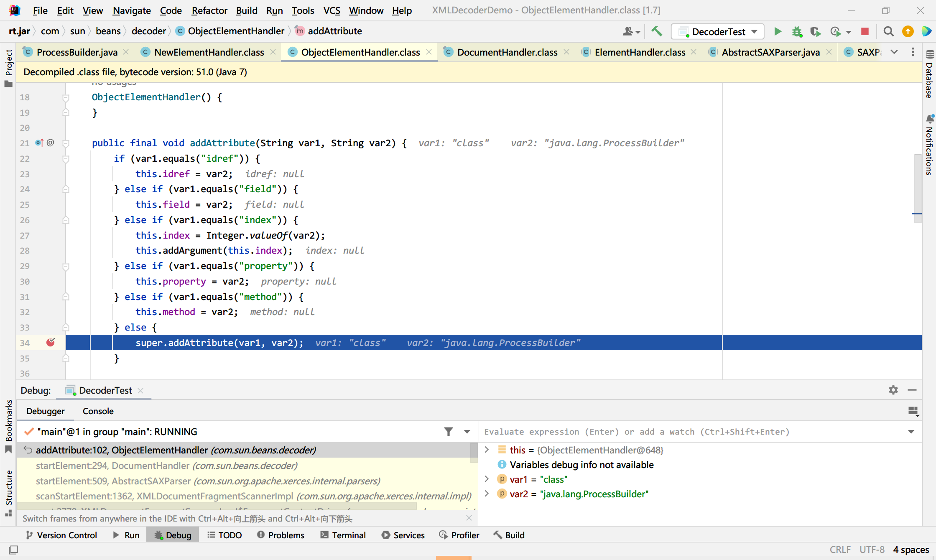This screenshot has height=560, width=936.
Task: Close the DecoderTest debug session tab
Action: click(x=140, y=390)
